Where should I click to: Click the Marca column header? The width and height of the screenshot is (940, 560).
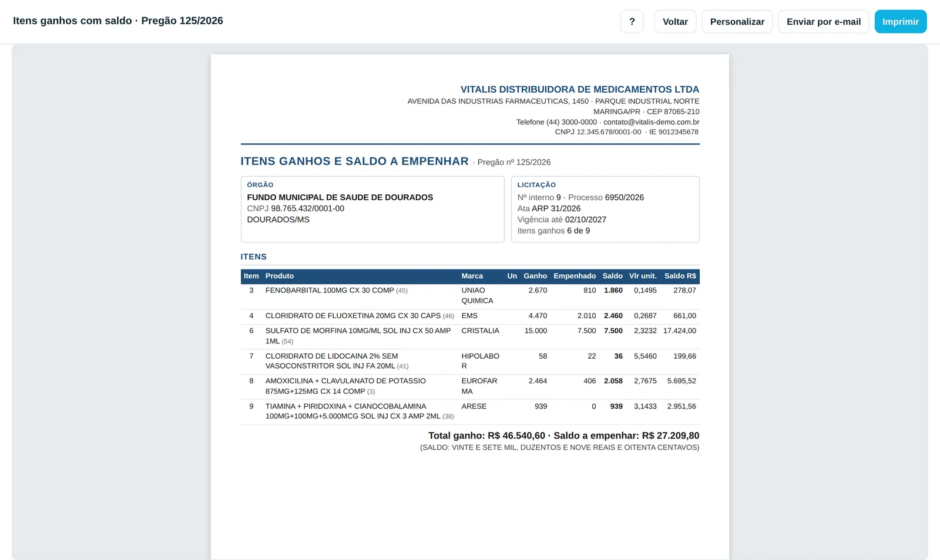point(472,276)
